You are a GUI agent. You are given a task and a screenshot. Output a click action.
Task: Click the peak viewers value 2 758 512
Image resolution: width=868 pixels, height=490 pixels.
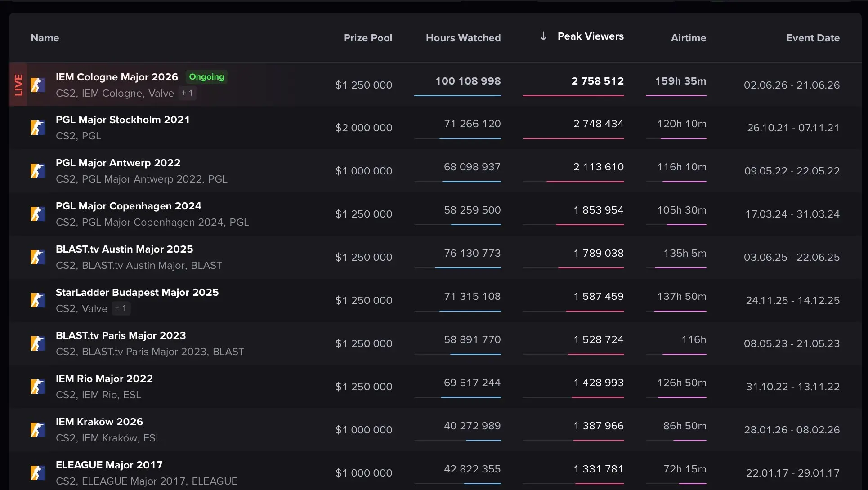pos(598,81)
